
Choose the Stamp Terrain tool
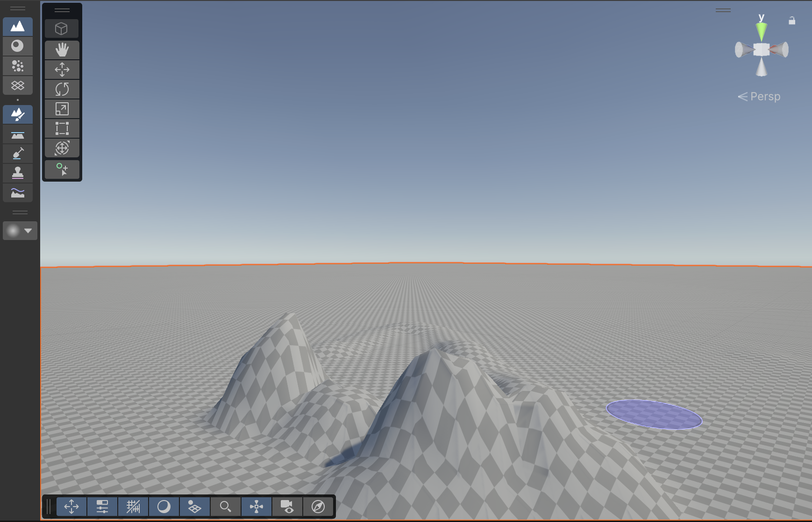point(18,173)
